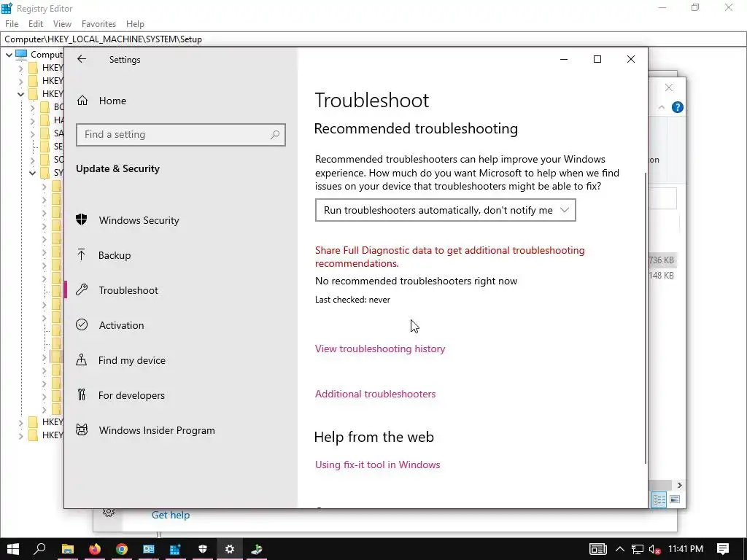Click the For developers tools icon
This screenshot has height=560, width=747.
point(82,394)
